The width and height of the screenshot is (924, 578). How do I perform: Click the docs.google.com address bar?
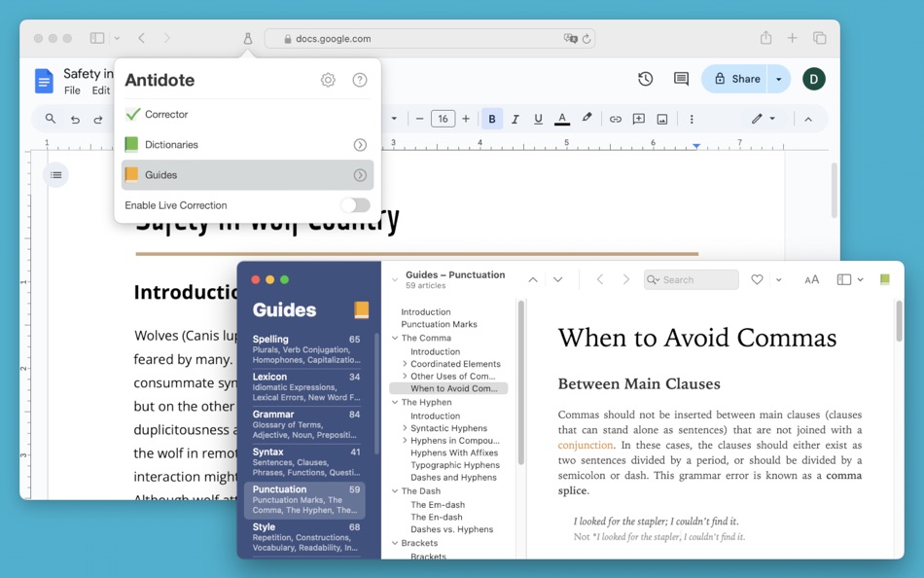430,38
